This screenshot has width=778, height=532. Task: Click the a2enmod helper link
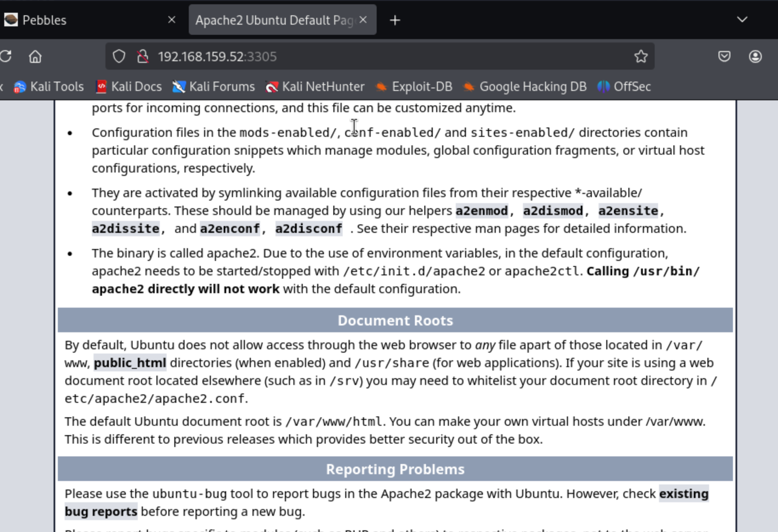pos(482,211)
